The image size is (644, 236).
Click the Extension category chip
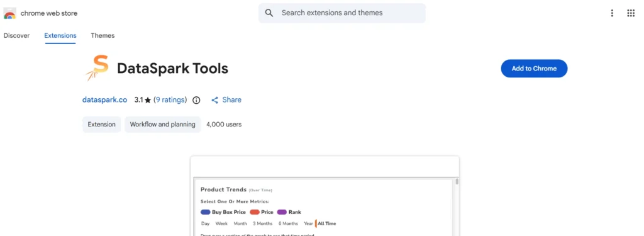click(101, 124)
